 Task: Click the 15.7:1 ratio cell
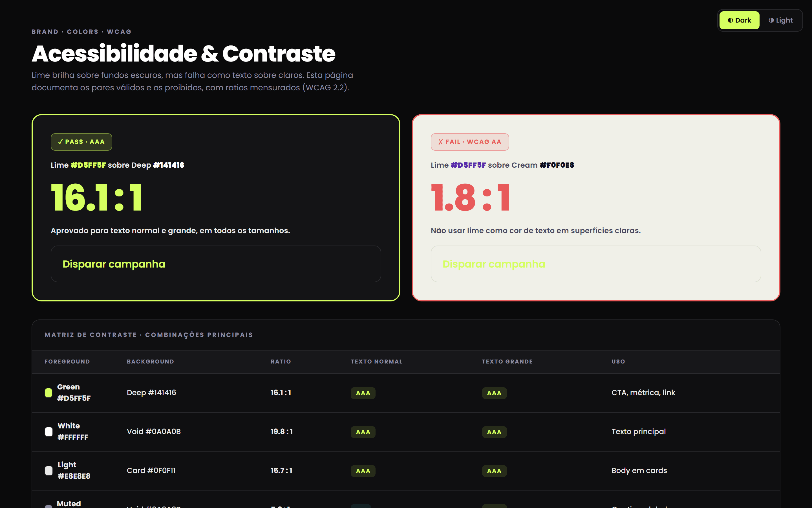(281, 470)
